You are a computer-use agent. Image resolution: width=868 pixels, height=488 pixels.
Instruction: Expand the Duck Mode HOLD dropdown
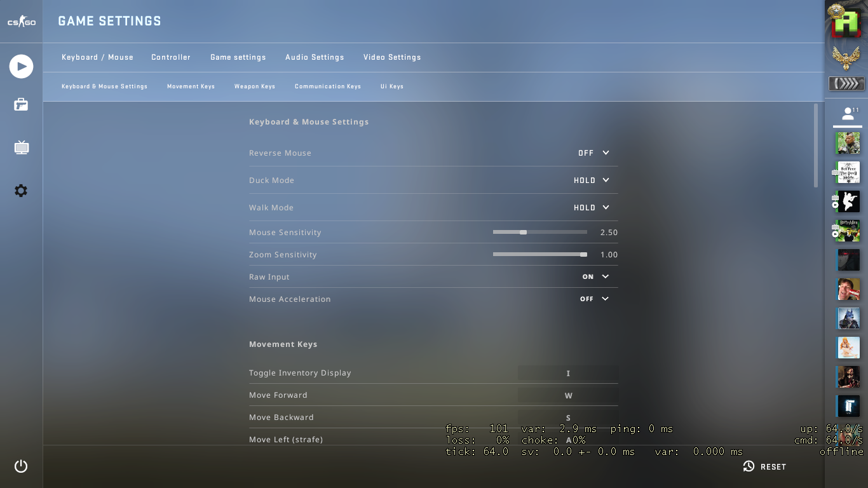tap(592, 180)
